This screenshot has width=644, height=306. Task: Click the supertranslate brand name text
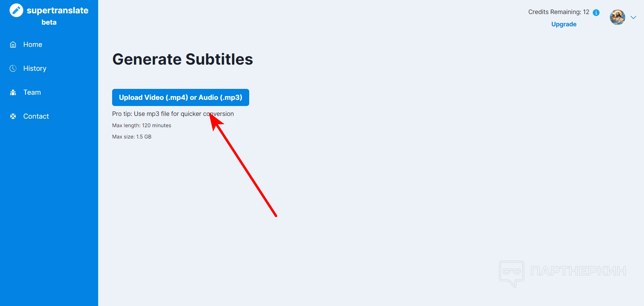coord(57,11)
